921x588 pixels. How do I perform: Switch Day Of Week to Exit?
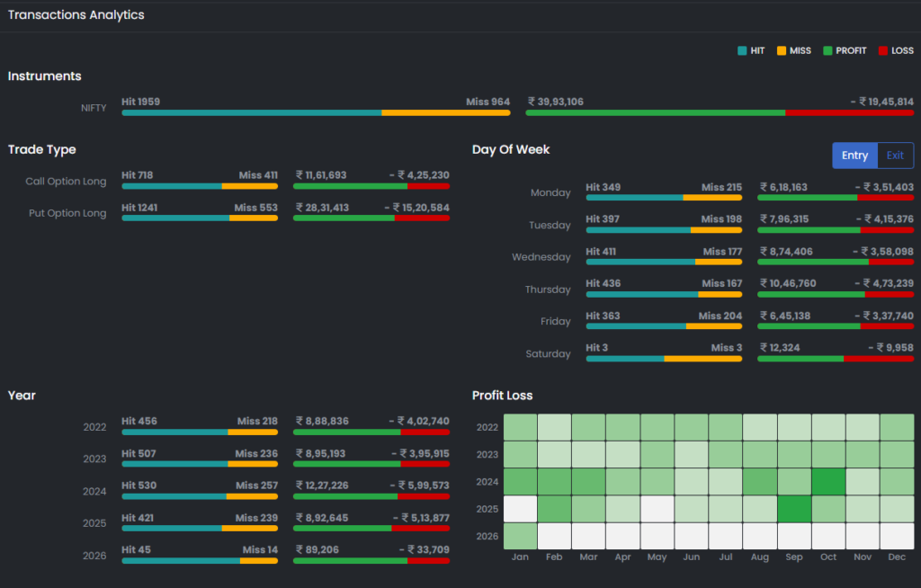pos(895,156)
